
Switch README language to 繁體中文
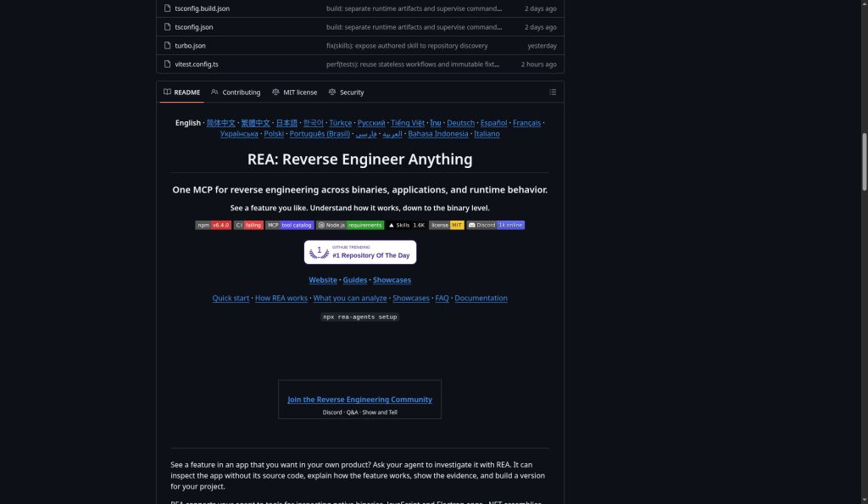point(255,123)
